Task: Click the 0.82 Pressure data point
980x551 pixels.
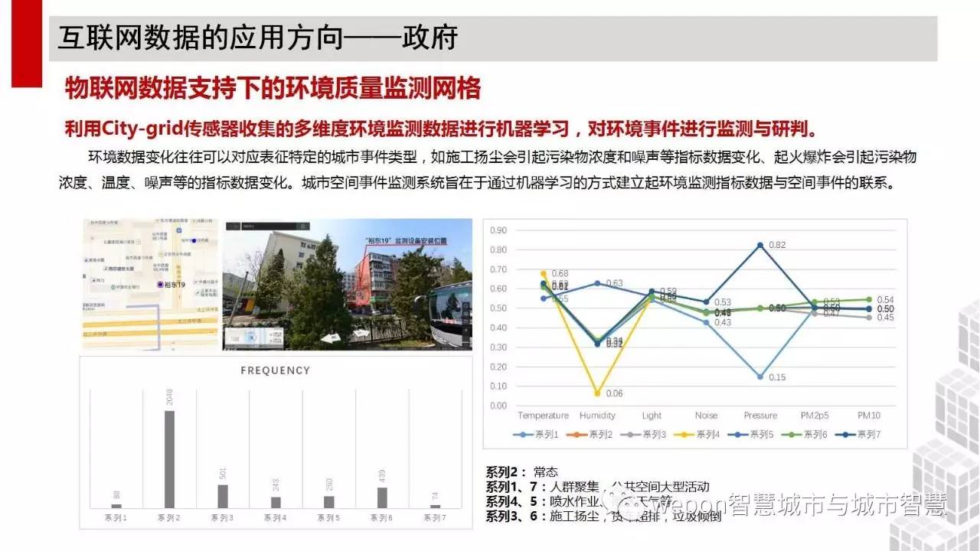Action: coord(760,245)
